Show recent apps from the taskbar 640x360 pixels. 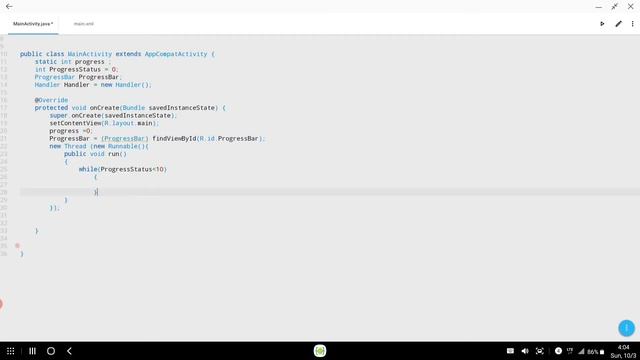[x=32, y=351]
